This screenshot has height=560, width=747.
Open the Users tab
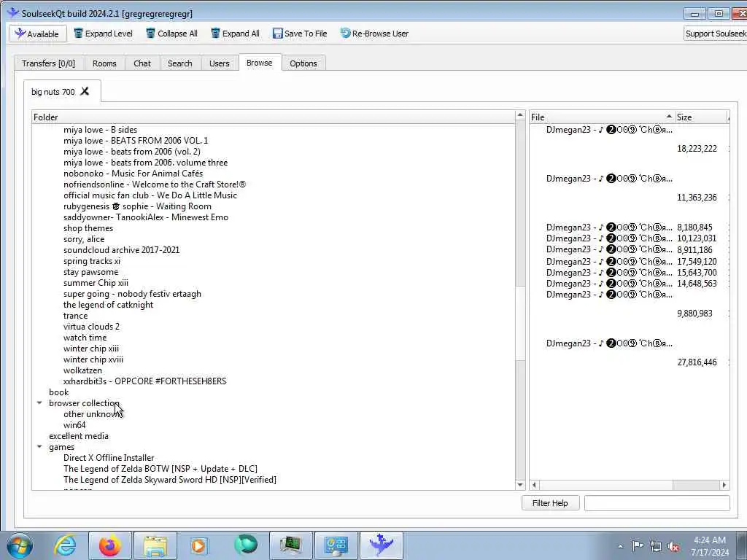[x=219, y=63]
